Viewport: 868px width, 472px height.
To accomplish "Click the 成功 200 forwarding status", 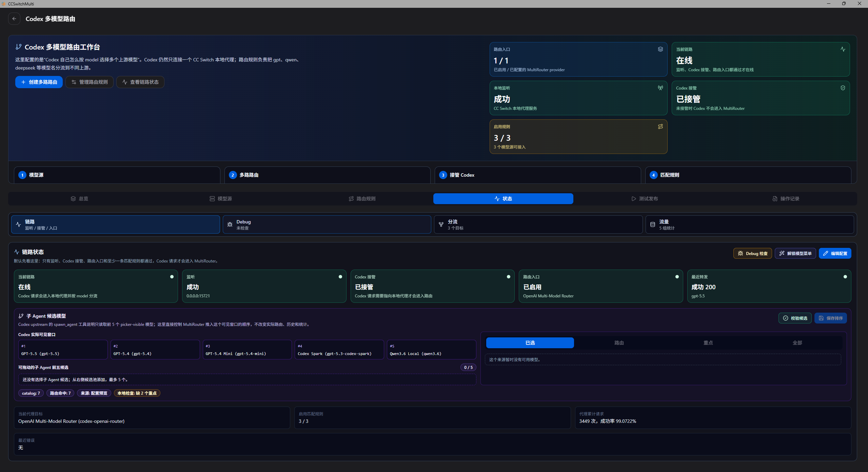I will [x=704, y=287].
